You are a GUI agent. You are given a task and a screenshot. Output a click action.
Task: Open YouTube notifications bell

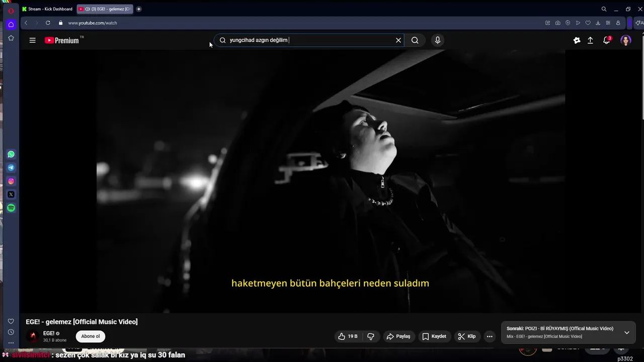point(607,40)
